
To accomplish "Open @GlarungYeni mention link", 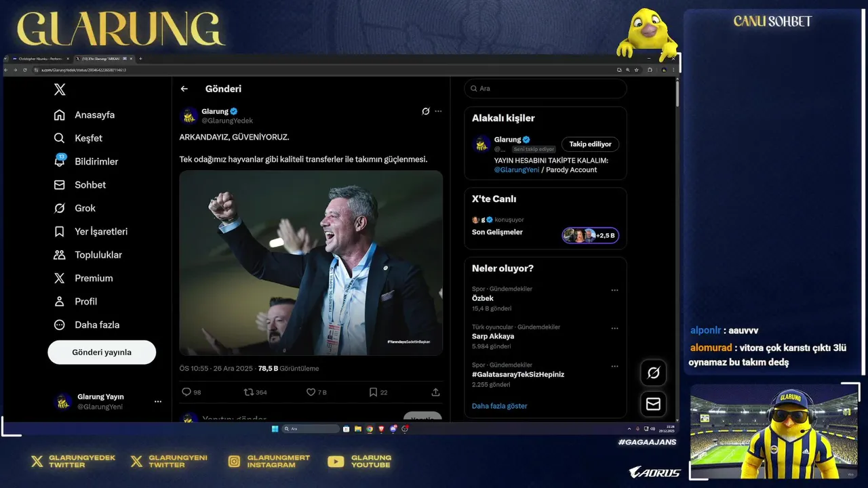I will click(517, 170).
